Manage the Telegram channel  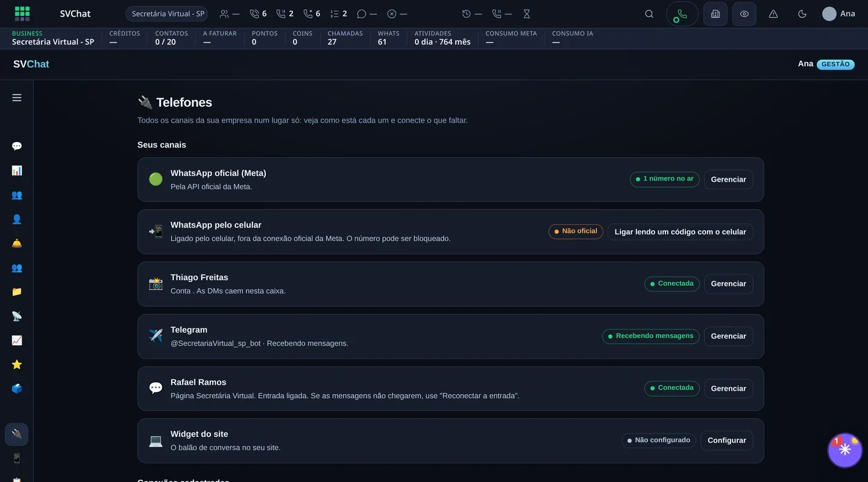point(728,336)
